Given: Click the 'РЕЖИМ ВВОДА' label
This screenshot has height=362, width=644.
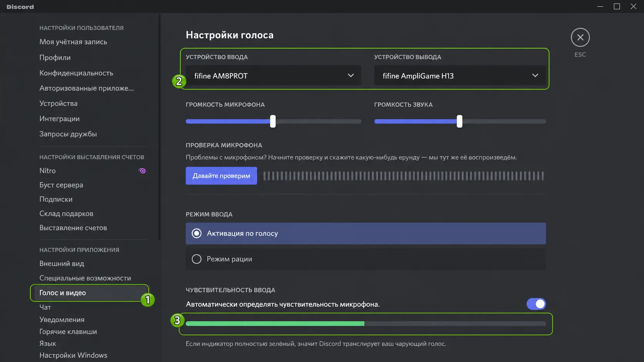Looking at the screenshot, I should (209, 214).
